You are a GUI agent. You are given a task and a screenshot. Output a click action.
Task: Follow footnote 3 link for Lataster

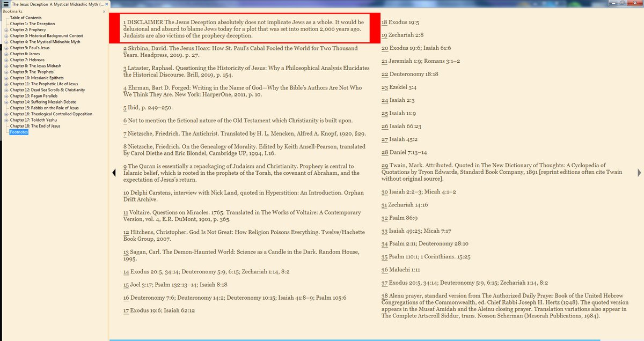tap(125, 69)
